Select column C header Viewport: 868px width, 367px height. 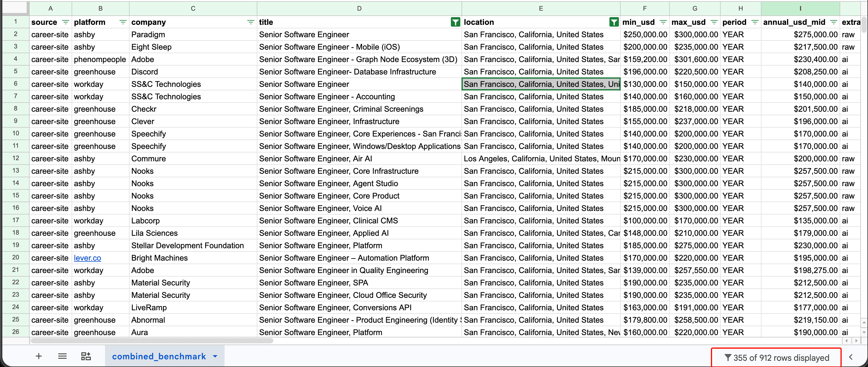coord(193,8)
